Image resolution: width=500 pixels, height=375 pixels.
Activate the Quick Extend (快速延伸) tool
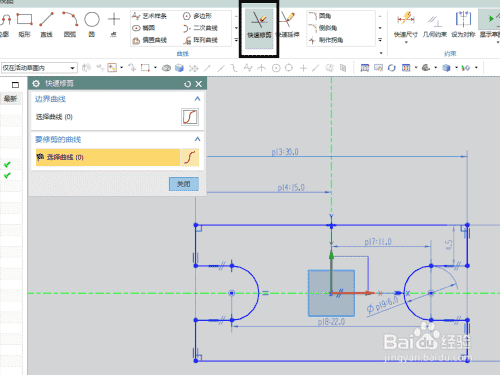point(288,25)
